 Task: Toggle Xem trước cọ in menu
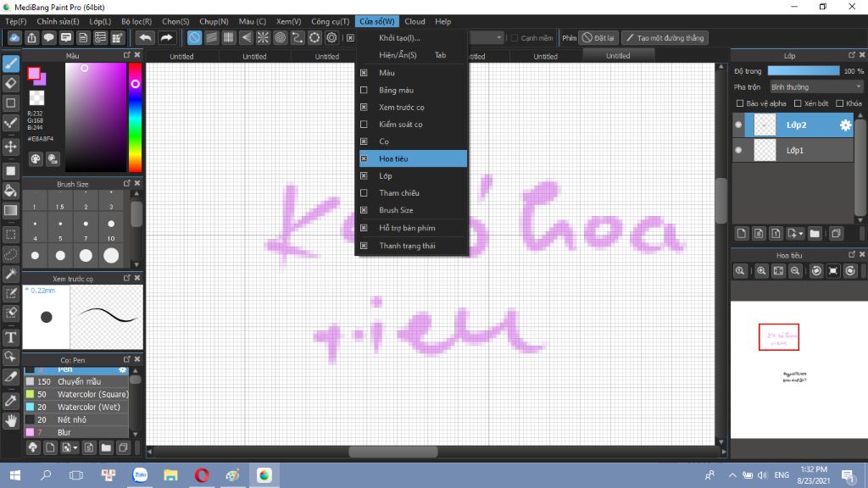tap(364, 107)
